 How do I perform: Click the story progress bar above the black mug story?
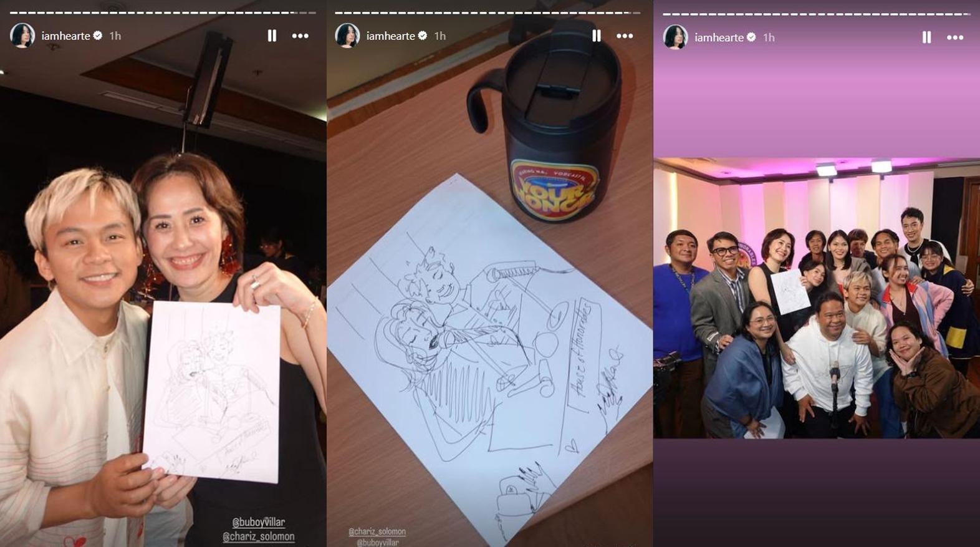coord(488,12)
